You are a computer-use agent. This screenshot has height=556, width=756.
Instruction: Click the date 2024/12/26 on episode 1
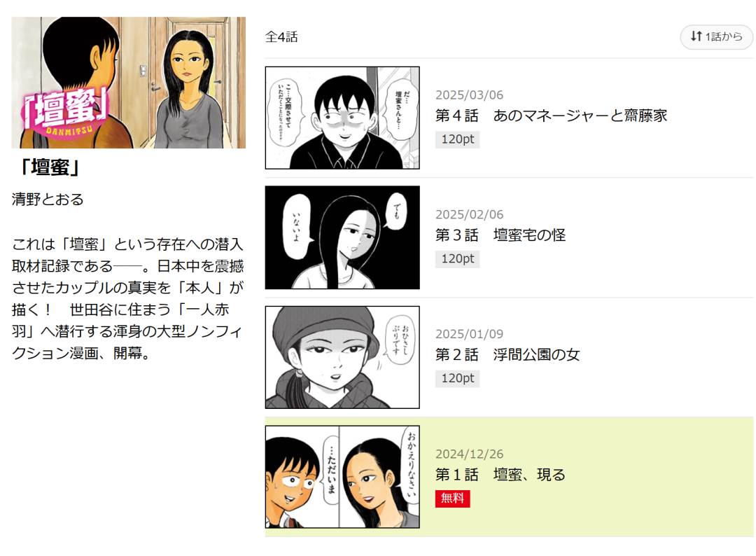click(469, 454)
